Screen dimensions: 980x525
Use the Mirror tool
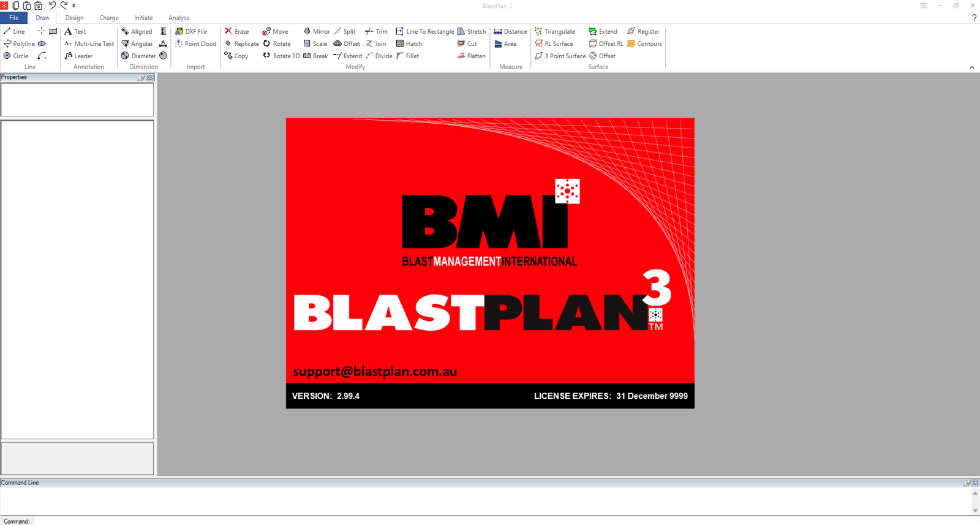pos(317,31)
